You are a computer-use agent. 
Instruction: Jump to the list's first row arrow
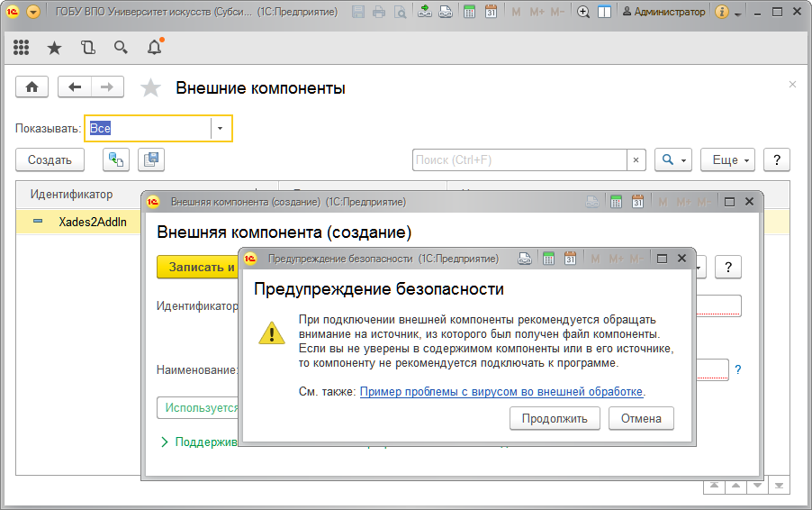click(x=714, y=487)
